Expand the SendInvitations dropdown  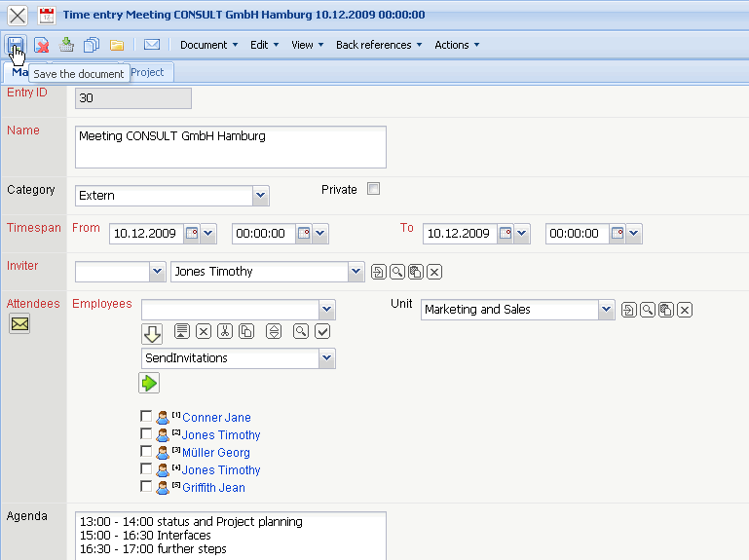point(326,358)
